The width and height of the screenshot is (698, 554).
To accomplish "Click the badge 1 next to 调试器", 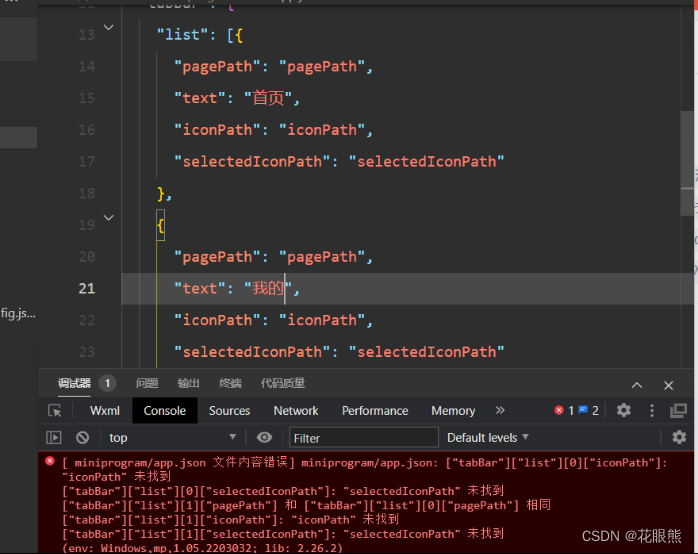I will pyautogui.click(x=107, y=383).
